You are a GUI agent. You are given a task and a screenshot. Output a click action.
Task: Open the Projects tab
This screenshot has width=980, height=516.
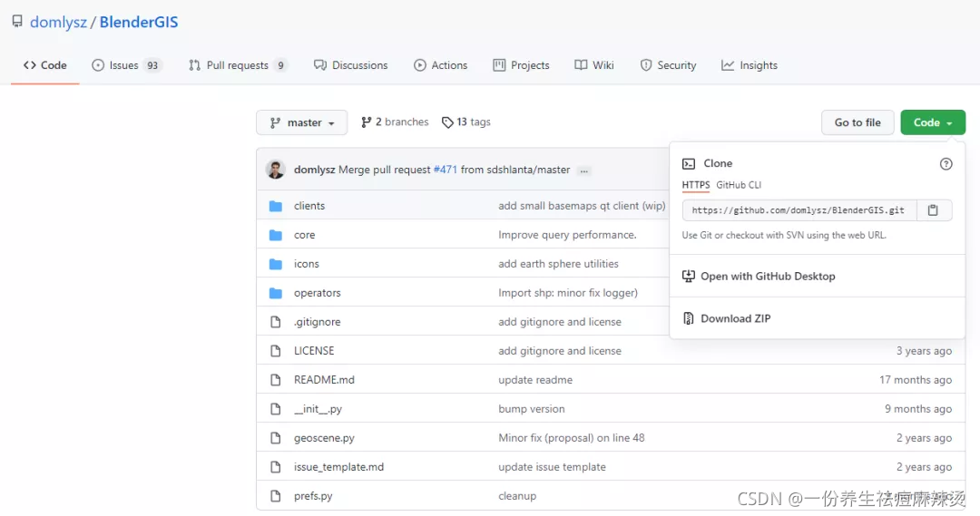pyautogui.click(x=521, y=65)
